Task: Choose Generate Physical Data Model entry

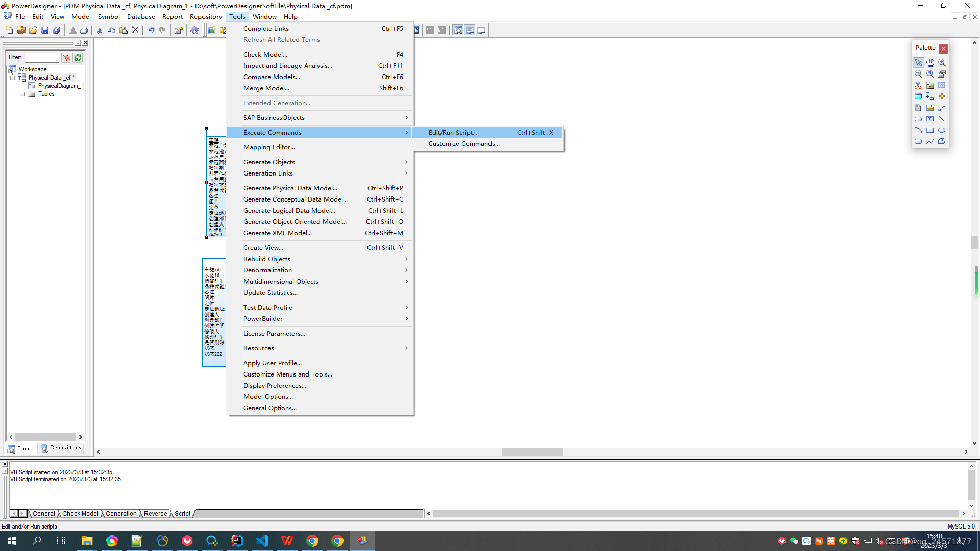Action: 320,188
